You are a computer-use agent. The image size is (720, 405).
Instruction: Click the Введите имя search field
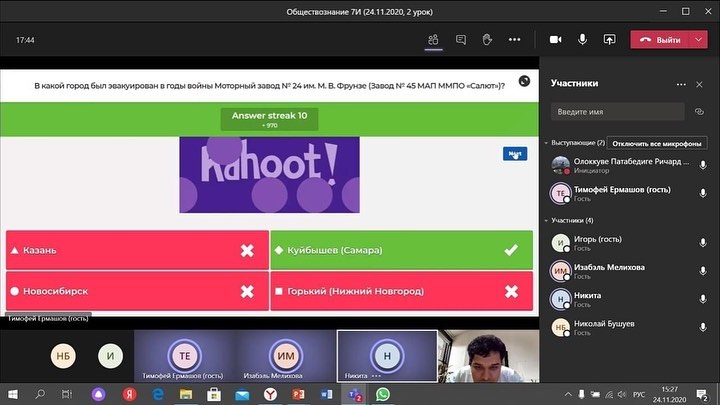[618, 112]
